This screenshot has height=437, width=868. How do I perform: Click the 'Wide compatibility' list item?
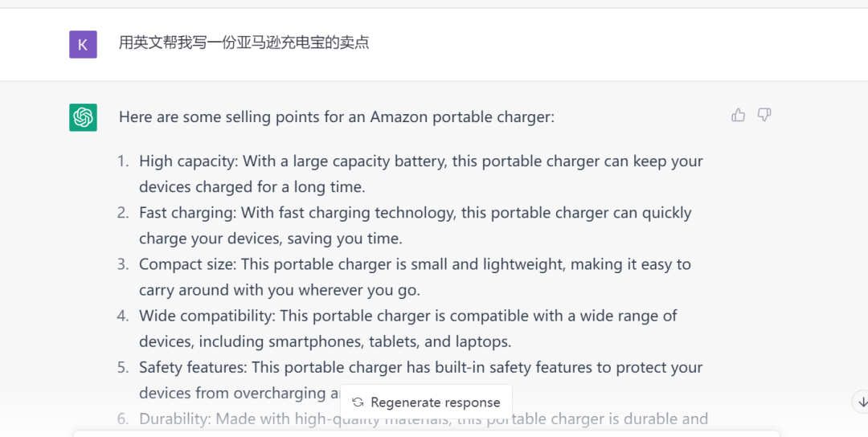(408, 328)
